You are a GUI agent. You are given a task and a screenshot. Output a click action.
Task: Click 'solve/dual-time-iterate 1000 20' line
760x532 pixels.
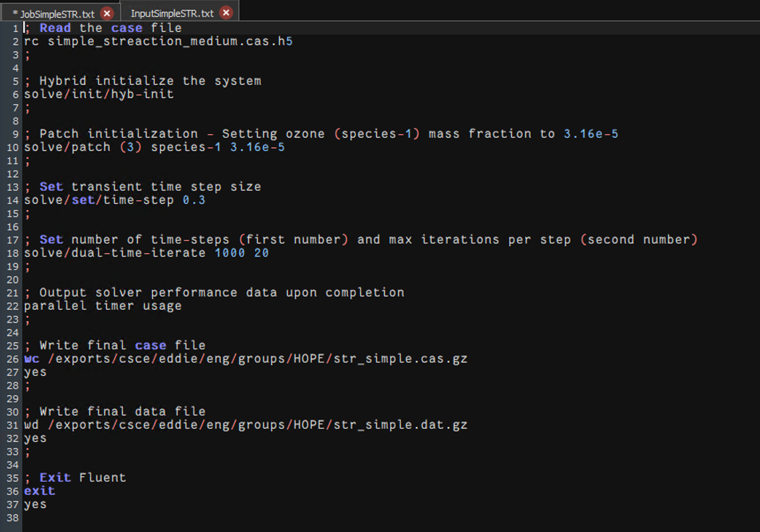[x=147, y=253]
